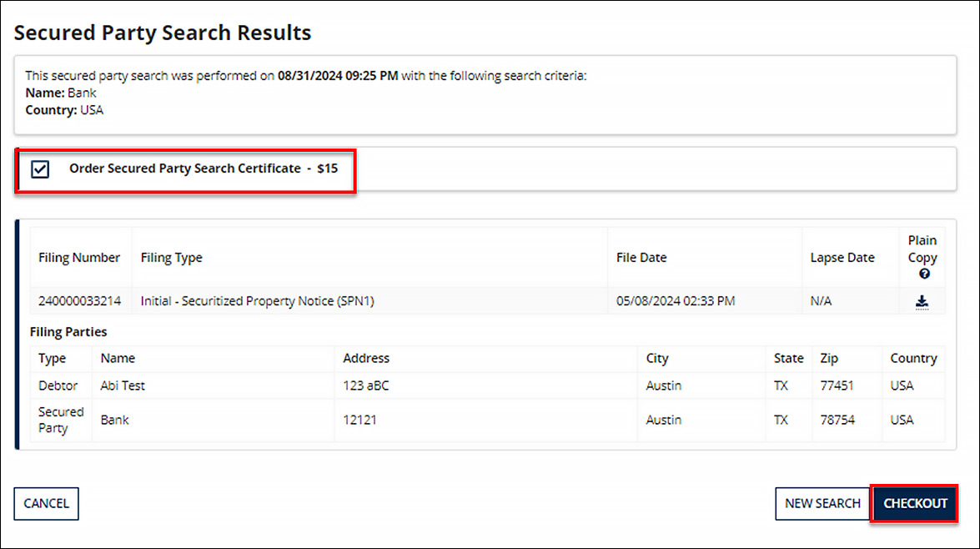
Task: Select filing number 240000033214
Action: (78, 301)
